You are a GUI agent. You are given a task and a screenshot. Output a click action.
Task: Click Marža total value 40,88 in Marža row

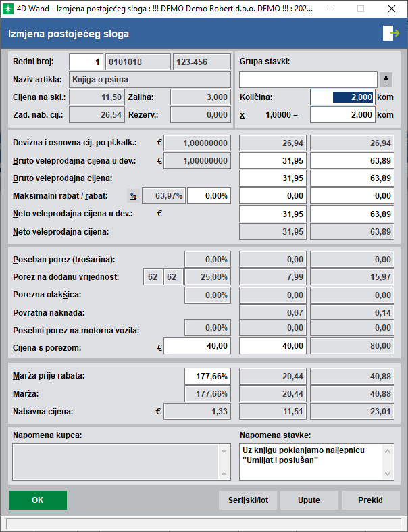coord(352,394)
